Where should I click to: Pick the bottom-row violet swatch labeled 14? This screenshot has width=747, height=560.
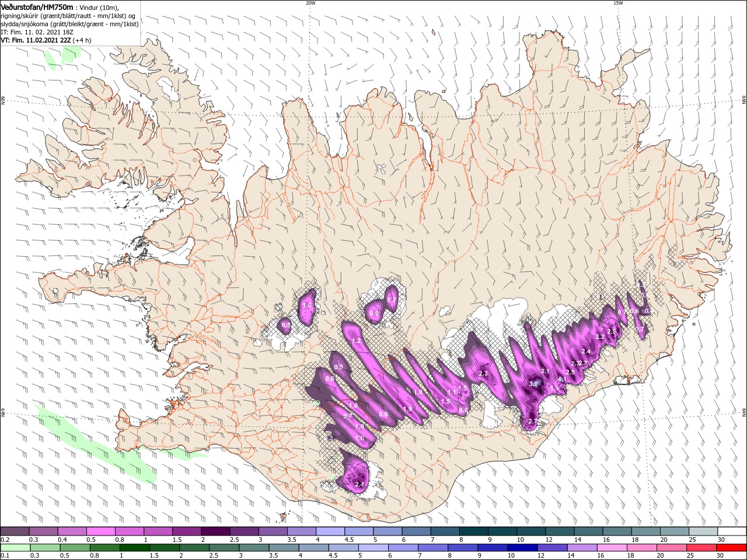coord(582,548)
